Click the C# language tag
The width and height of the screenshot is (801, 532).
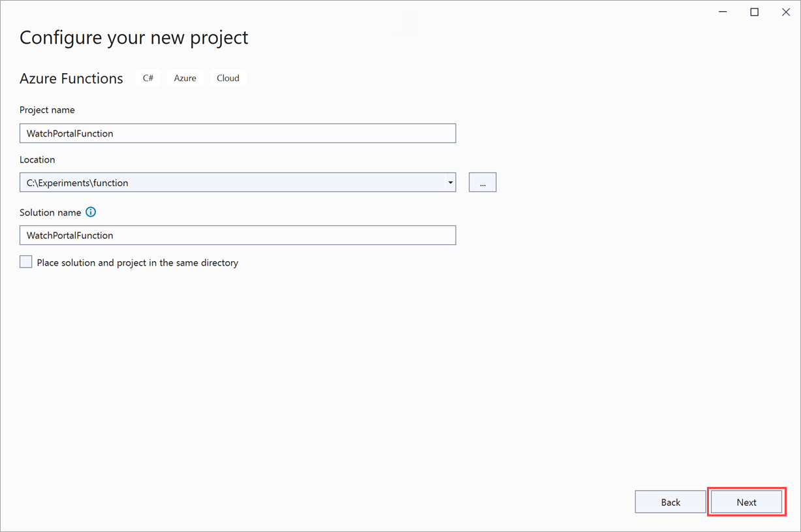(148, 78)
